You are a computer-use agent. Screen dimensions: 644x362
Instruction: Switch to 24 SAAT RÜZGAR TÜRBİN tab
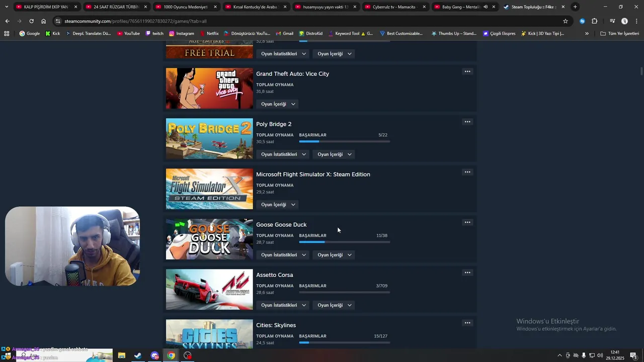point(116,7)
